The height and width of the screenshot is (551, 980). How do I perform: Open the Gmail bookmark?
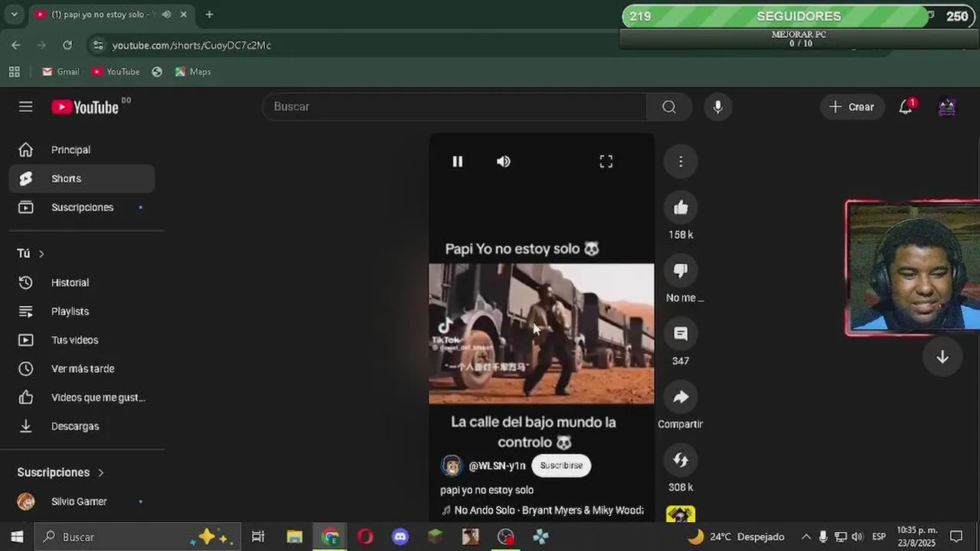(60, 71)
